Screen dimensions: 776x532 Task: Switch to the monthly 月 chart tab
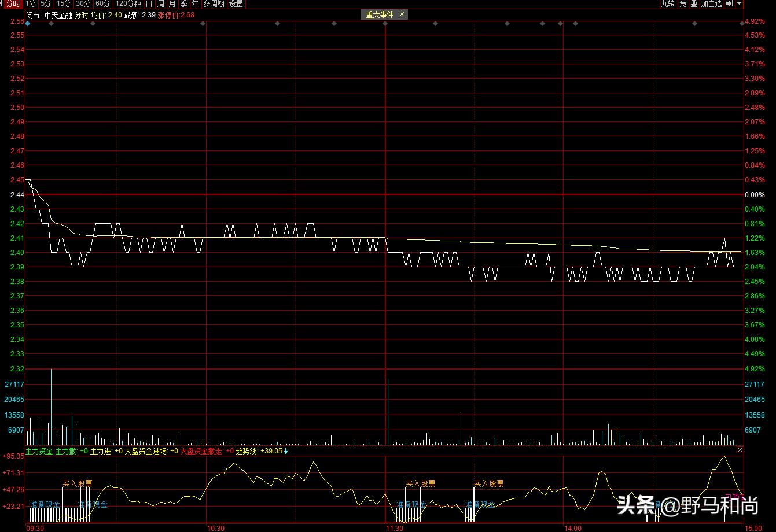tap(172, 4)
